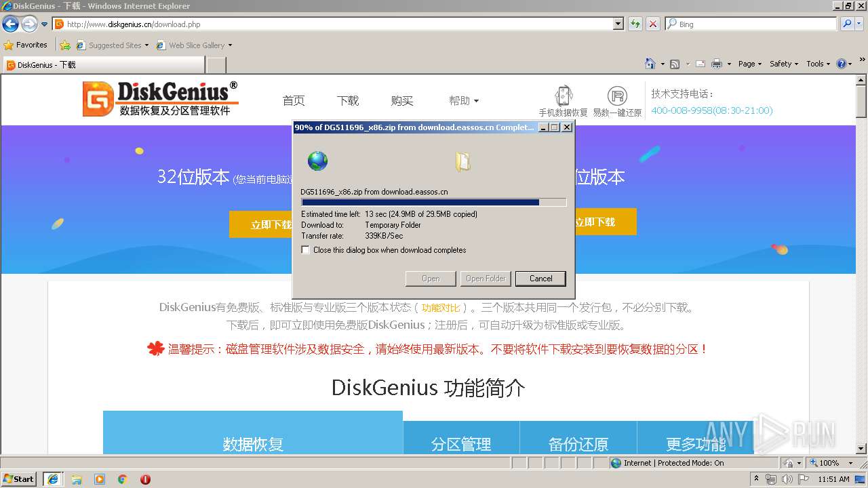
Task: Click the Print icon
Action: [x=717, y=64]
